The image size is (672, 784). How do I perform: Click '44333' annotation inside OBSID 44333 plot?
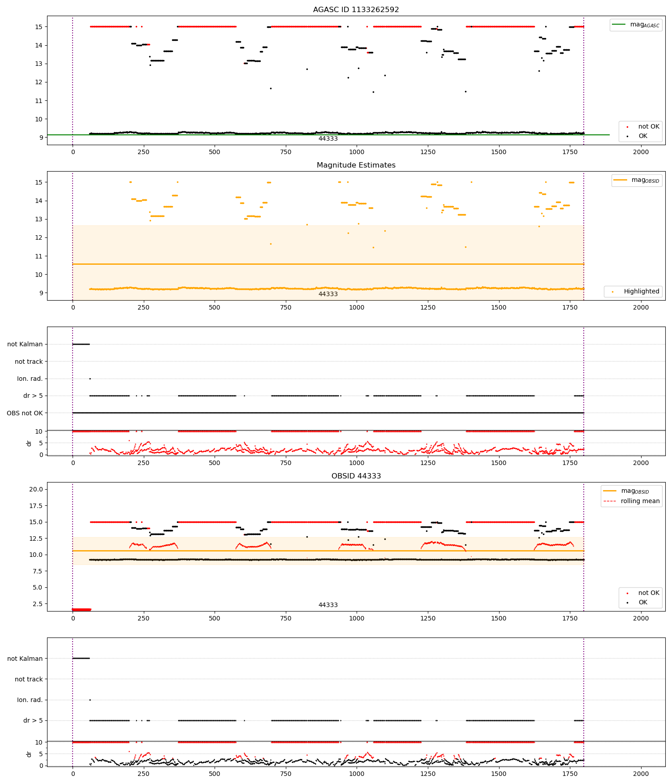(328, 605)
